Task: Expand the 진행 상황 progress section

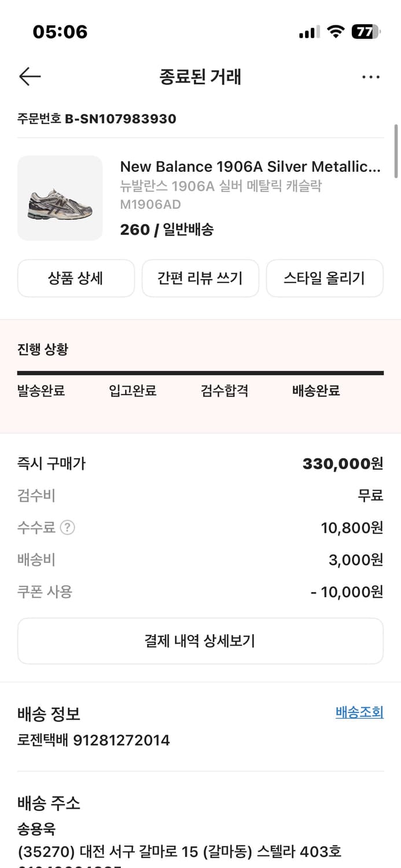Action: point(40,348)
